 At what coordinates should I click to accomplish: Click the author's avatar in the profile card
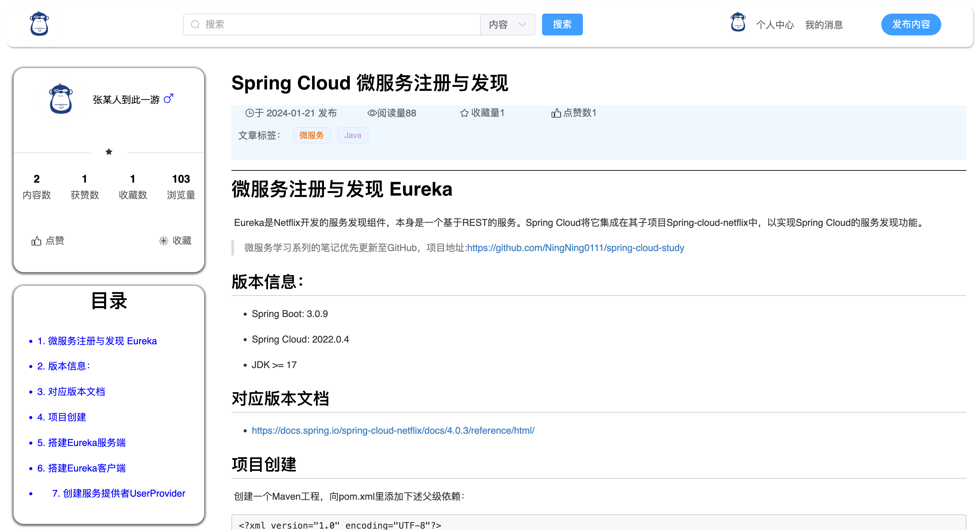coord(61,99)
